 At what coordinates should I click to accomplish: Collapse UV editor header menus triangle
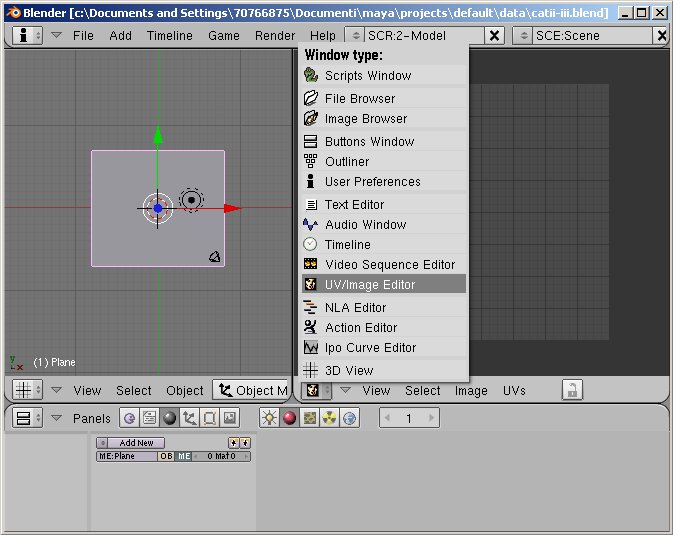[x=346, y=390]
